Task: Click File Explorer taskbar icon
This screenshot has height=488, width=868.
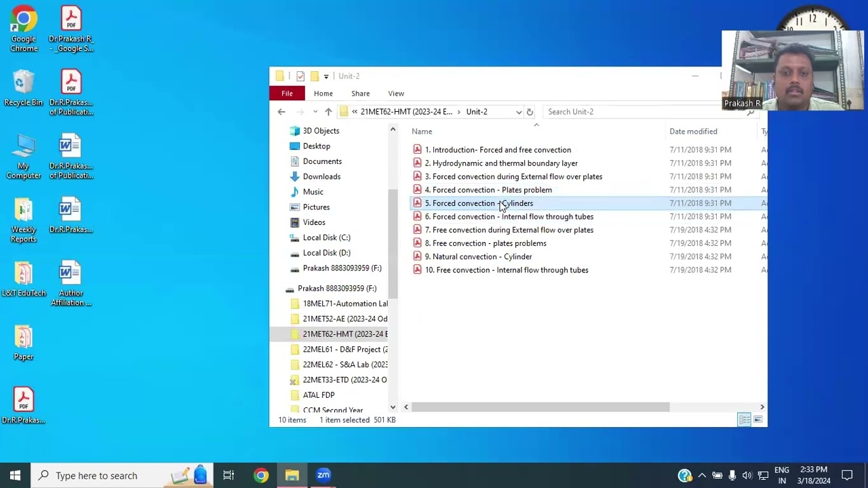Action: pyautogui.click(x=292, y=476)
